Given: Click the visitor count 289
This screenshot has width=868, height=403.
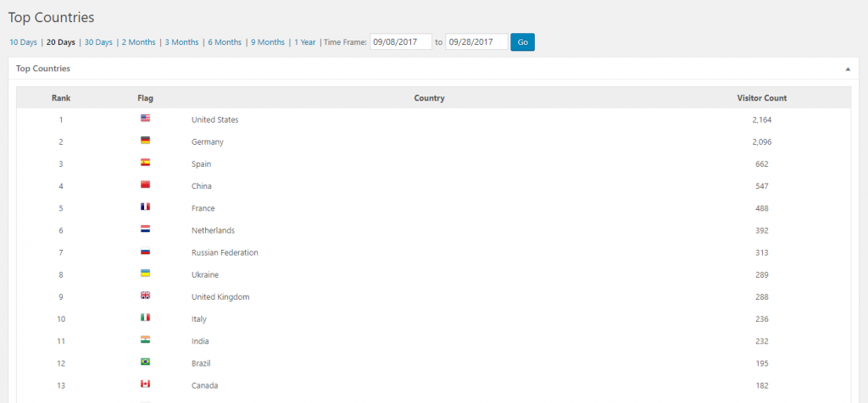Looking at the screenshot, I should coord(762,274).
